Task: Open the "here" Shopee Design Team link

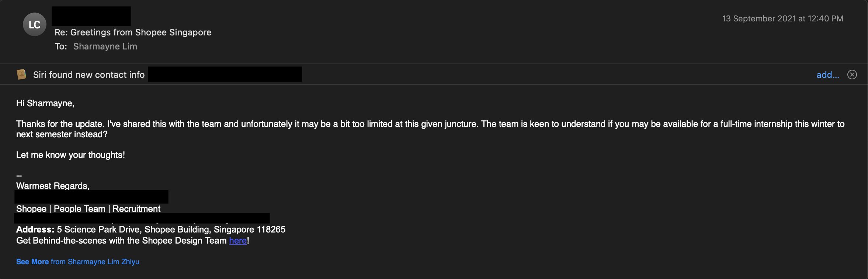Action: pos(238,241)
